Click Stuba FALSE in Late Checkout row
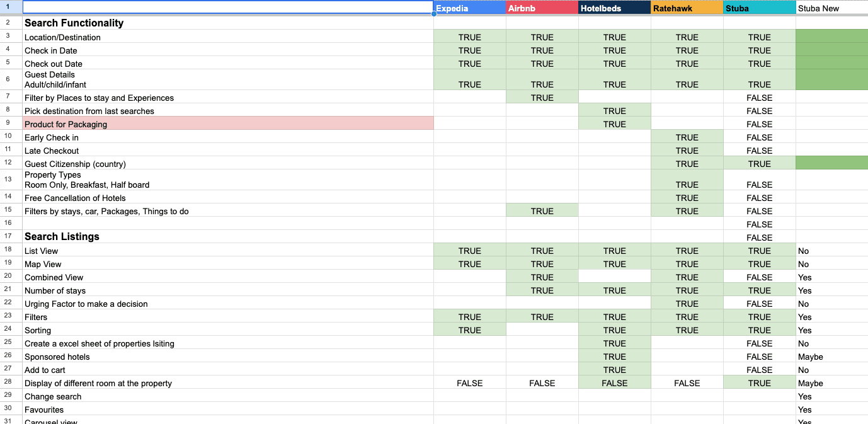Image resolution: width=868 pixels, height=424 pixels. click(x=760, y=150)
